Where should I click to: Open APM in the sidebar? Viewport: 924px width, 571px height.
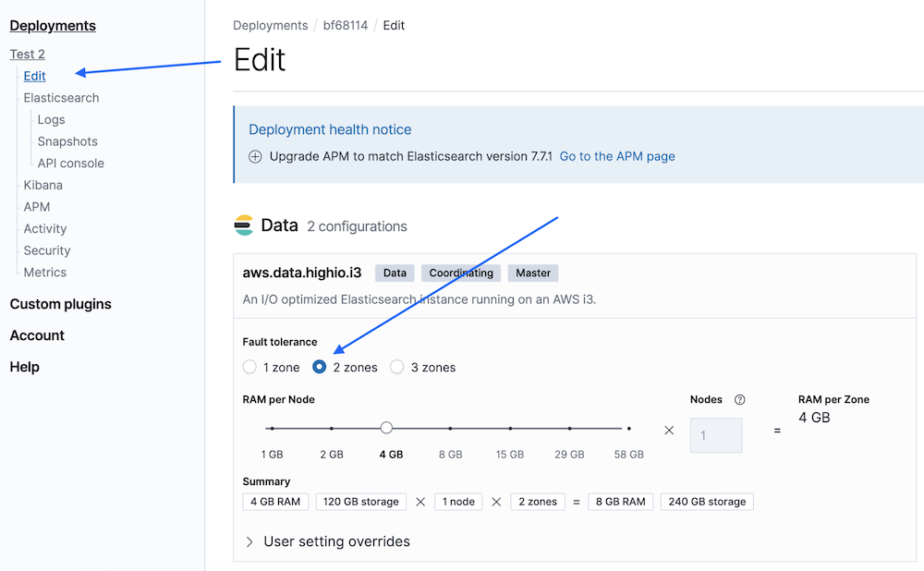37,207
